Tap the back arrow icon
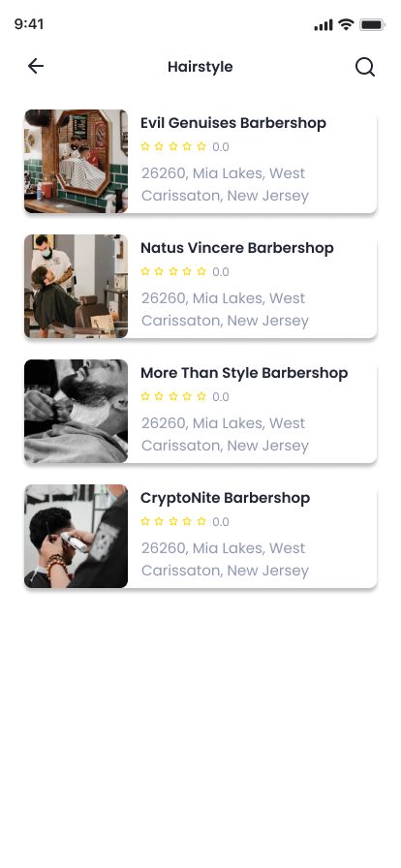401x868 pixels. pyautogui.click(x=36, y=67)
